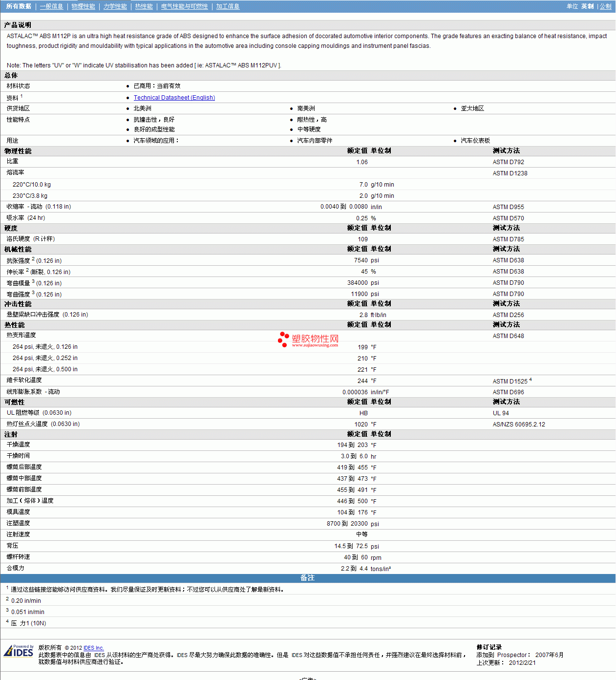Viewport: 616px width, 680px height.
Task: Click footnote 0.20 in/min
Action: pos(26,601)
